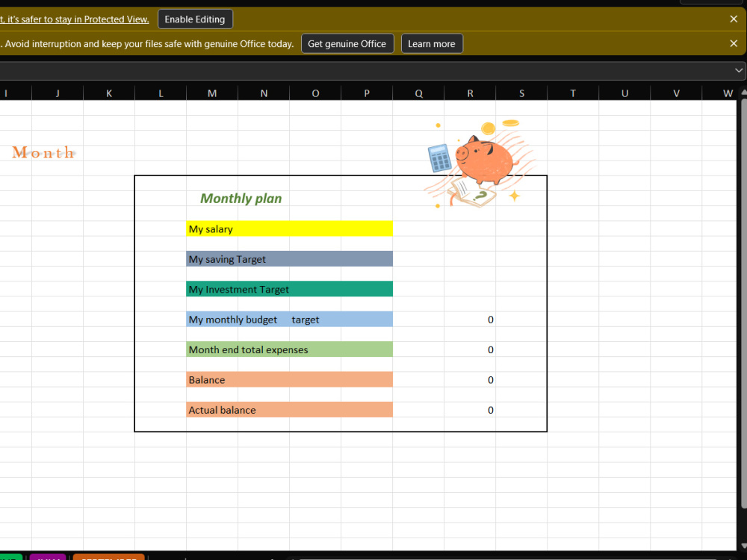Select column S header
Screen dimensions: 747x560
(x=521, y=93)
